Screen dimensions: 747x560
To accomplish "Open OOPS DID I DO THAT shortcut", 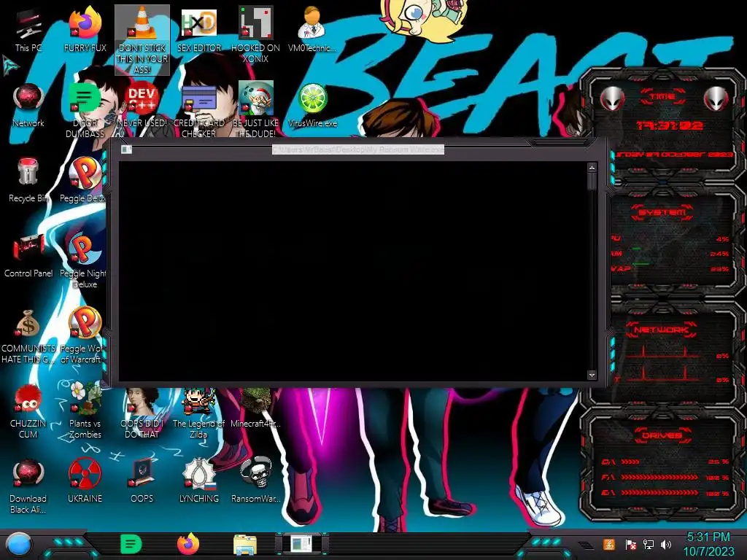I will click(142, 413).
